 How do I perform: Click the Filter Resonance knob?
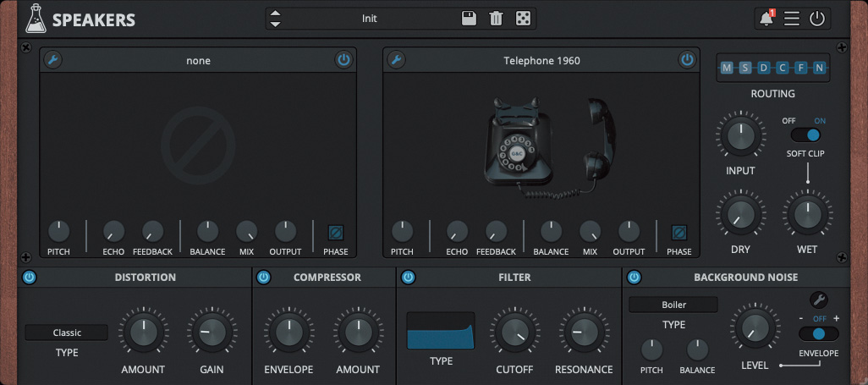point(584,332)
